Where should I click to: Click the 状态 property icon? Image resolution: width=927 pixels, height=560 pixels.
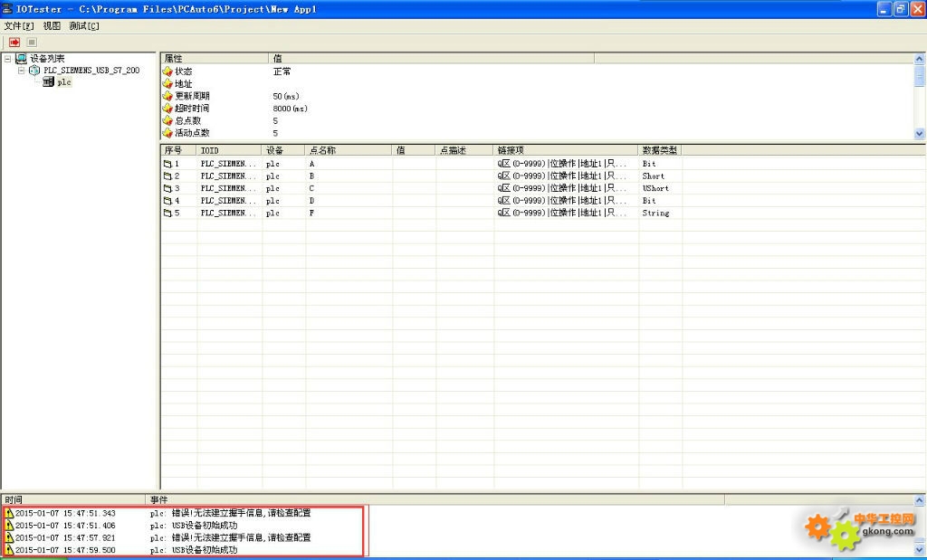tap(167, 71)
